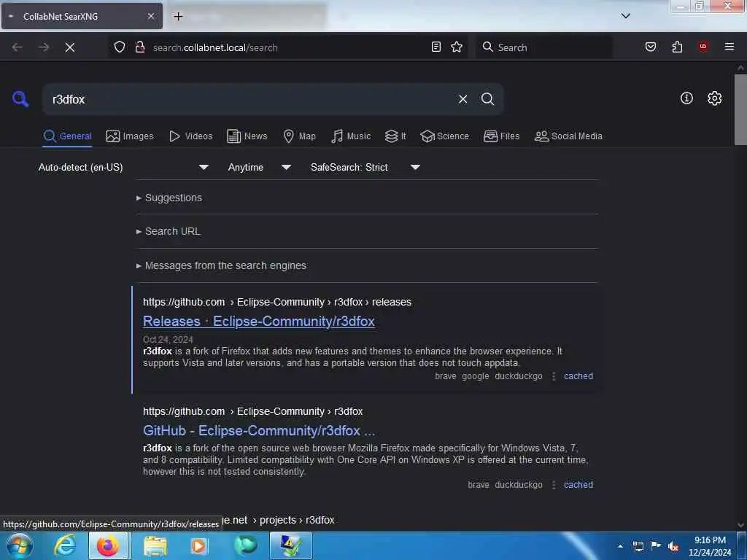Switch to Files search category
This screenshot has height=560, width=747.
pos(501,136)
